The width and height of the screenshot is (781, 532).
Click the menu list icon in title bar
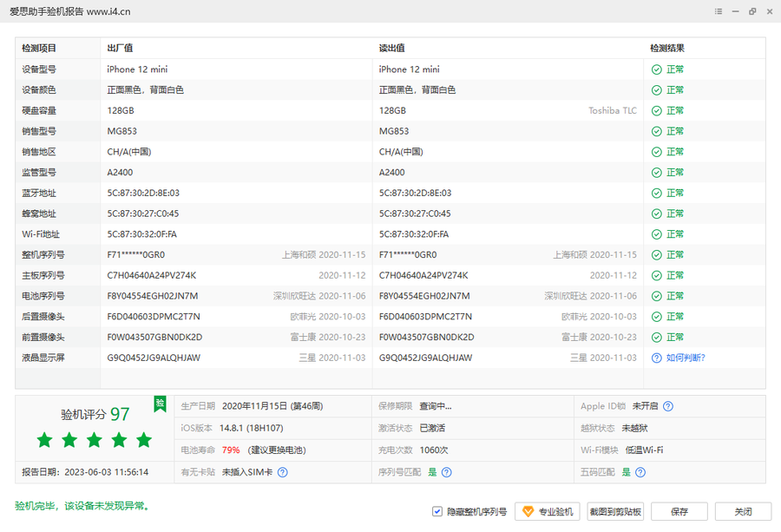719,11
